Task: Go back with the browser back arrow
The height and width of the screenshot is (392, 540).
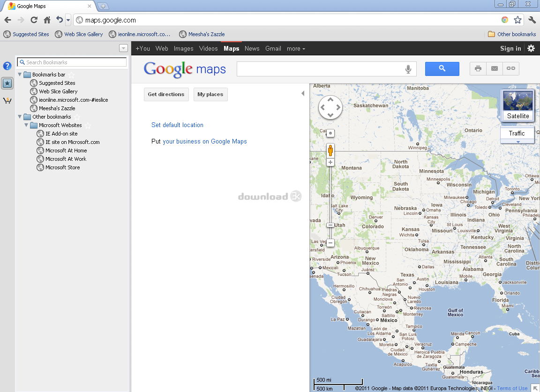Action: pyautogui.click(x=7, y=20)
